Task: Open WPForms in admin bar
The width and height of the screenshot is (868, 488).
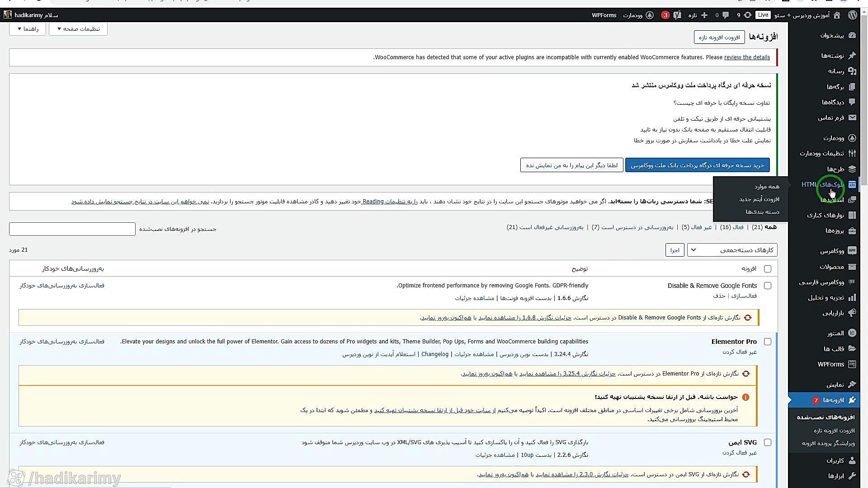Action: click(x=604, y=15)
